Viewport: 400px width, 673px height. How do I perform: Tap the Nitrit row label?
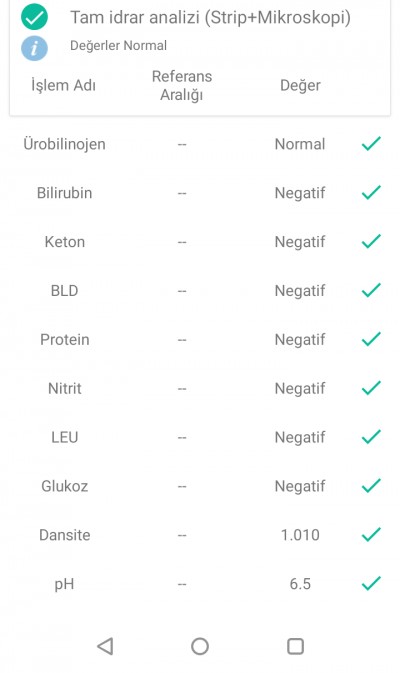pyautogui.click(x=64, y=388)
